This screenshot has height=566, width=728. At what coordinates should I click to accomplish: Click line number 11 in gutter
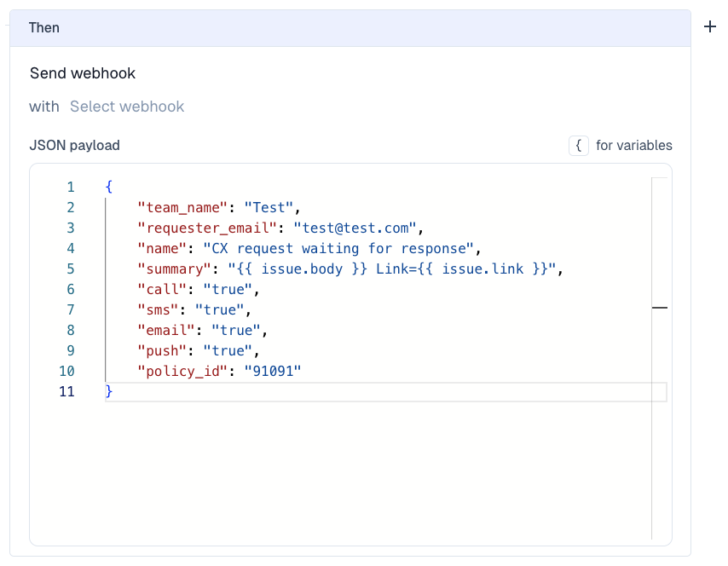(66, 391)
